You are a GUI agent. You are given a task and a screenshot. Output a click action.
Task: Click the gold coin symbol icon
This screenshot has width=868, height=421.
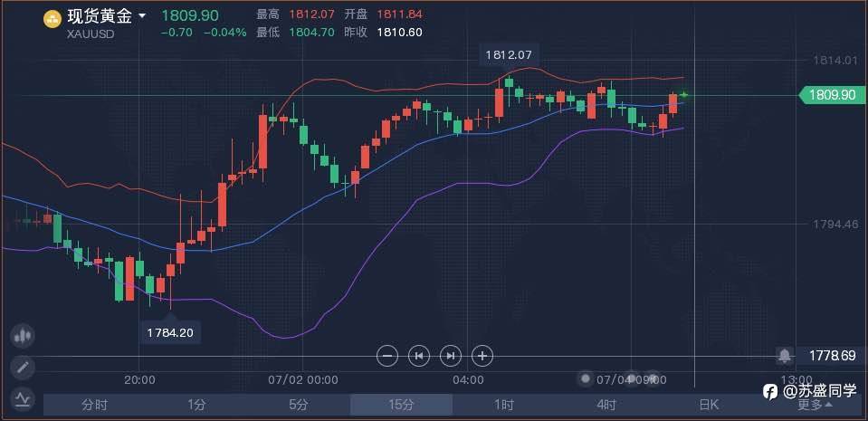(52, 19)
